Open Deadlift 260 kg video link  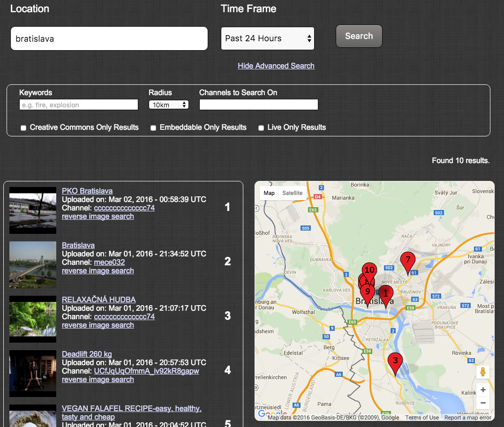click(x=87, y=354)
